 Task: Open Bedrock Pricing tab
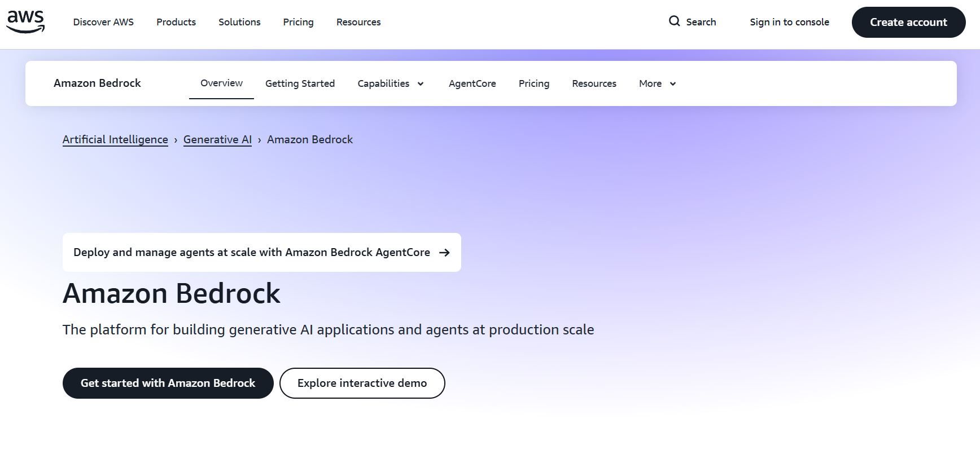pos(533,83)
